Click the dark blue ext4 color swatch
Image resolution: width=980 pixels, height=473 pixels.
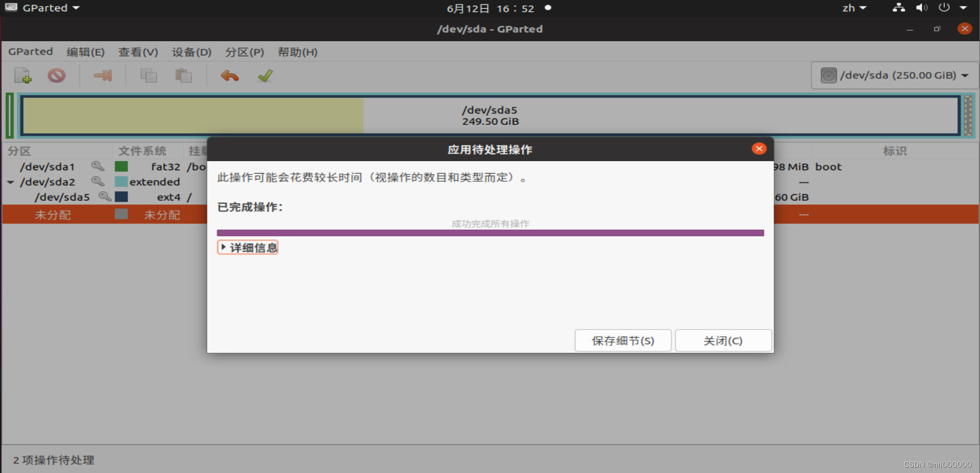121,197
